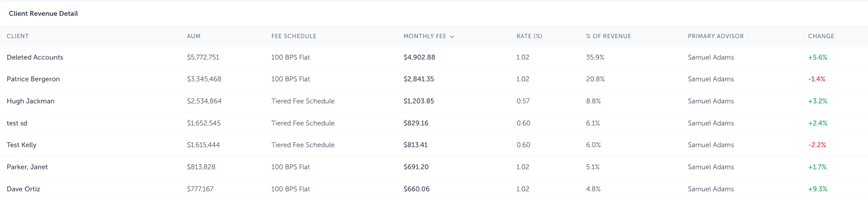The image size is (868, 200).
Task: Click the +9.3% change value
Action: click(x=818, y=189)
